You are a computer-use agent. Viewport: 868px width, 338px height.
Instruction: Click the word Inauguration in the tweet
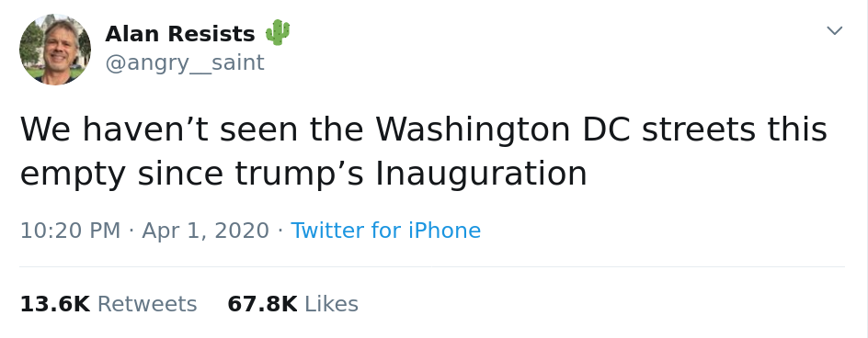click(x=481, y=174)
